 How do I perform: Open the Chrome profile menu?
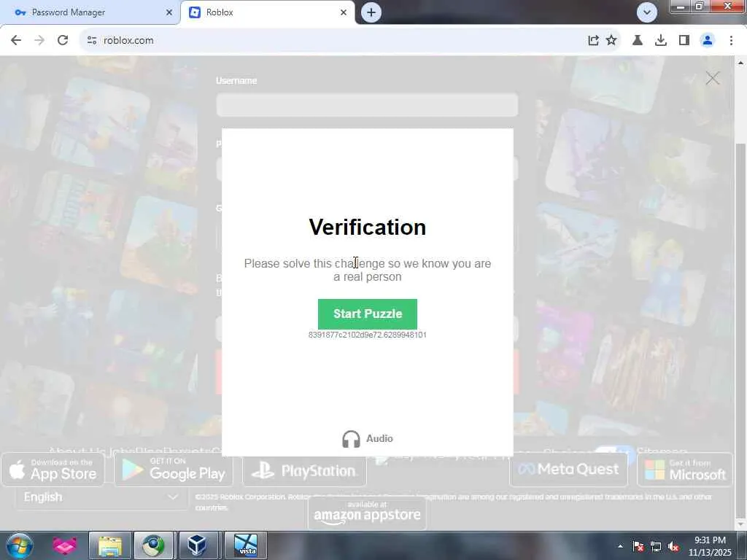pos(708,41)
